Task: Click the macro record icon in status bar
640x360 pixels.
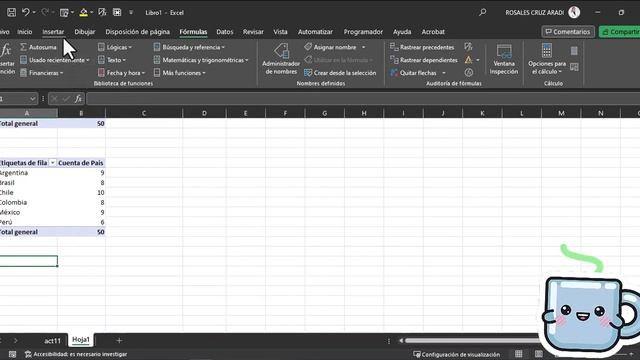Action: point(12,354)
